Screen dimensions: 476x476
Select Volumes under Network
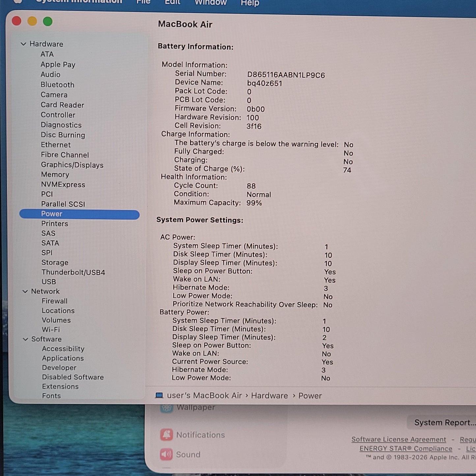point(56,320)
